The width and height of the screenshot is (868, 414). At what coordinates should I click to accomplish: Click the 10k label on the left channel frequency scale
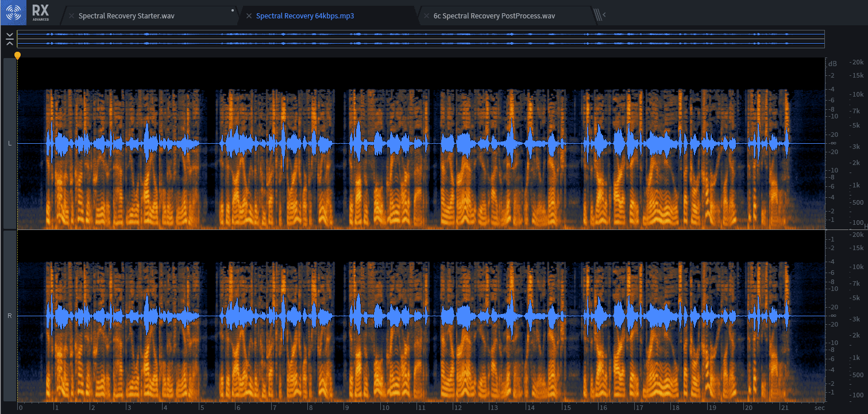point(857,94)
